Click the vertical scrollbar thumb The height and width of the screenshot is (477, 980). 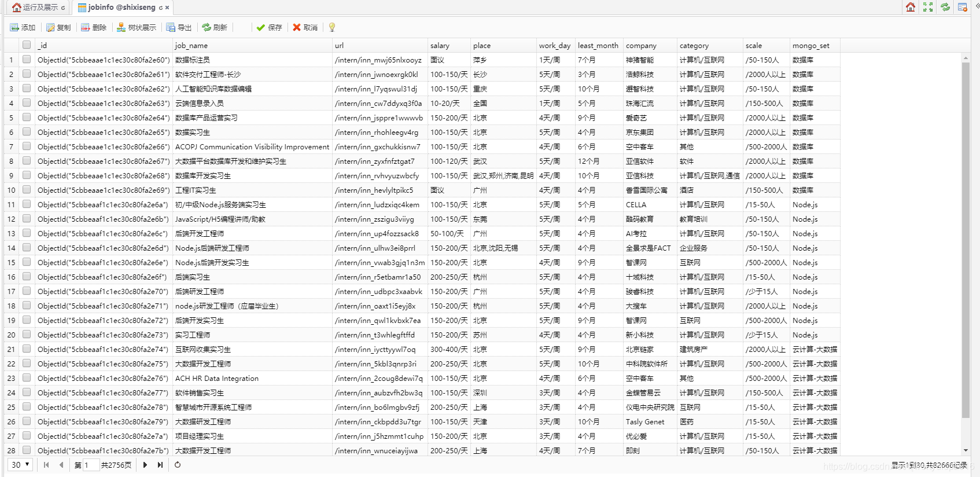966,240
